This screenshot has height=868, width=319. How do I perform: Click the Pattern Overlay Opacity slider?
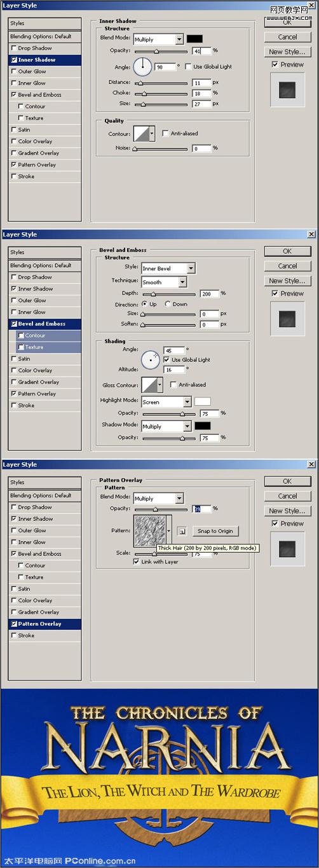159,509
